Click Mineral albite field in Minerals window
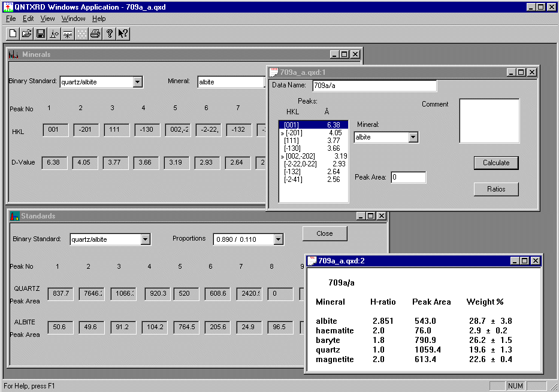The image size is (559, 392). (x=231, y=82)
